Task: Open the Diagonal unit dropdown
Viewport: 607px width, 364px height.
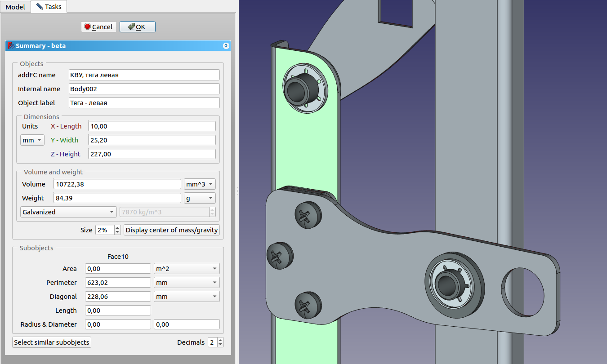Action: (x=186, y=297)
